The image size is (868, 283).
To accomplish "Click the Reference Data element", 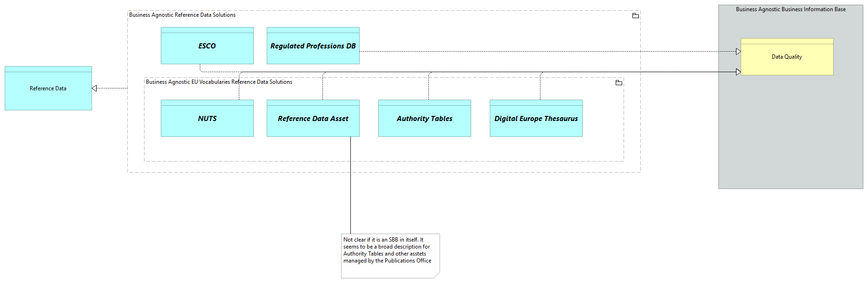I will click(x=48, y=88).
